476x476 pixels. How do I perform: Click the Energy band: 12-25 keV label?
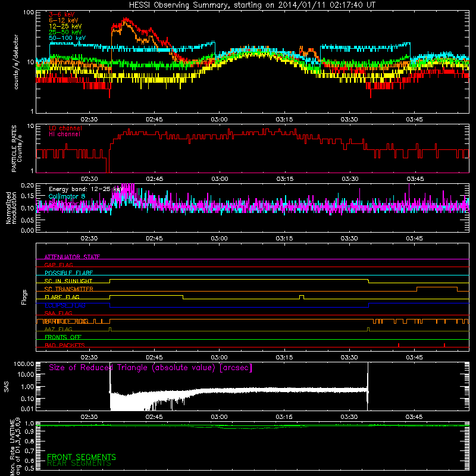click(x=86, y=189)
